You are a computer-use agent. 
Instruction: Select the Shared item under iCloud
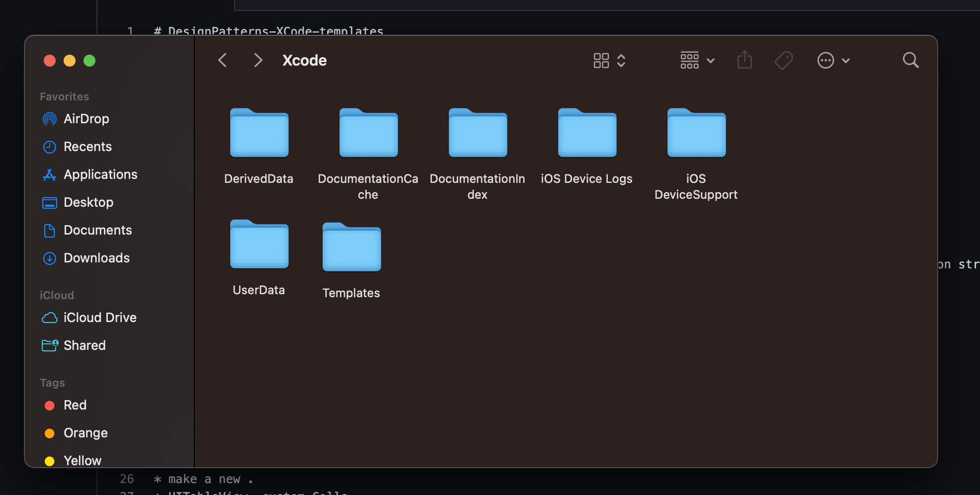[84, 345]
